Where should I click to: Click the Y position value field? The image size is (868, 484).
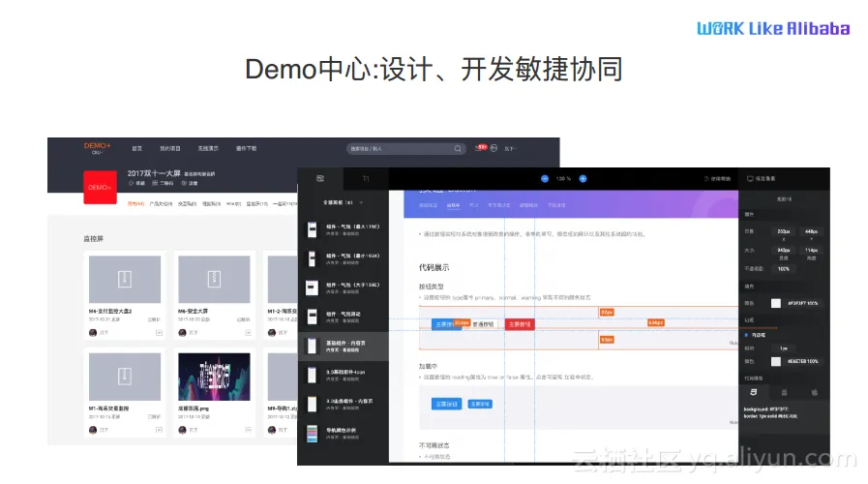tap(812, 231)
